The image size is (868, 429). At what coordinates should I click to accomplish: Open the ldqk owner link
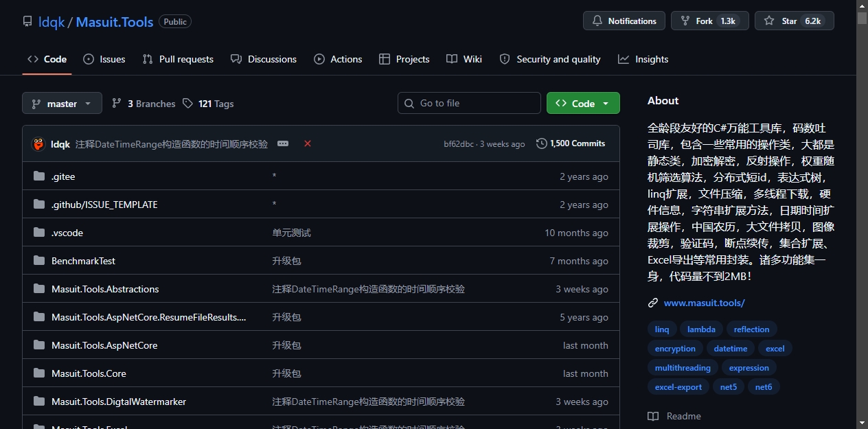coord(52,22)
